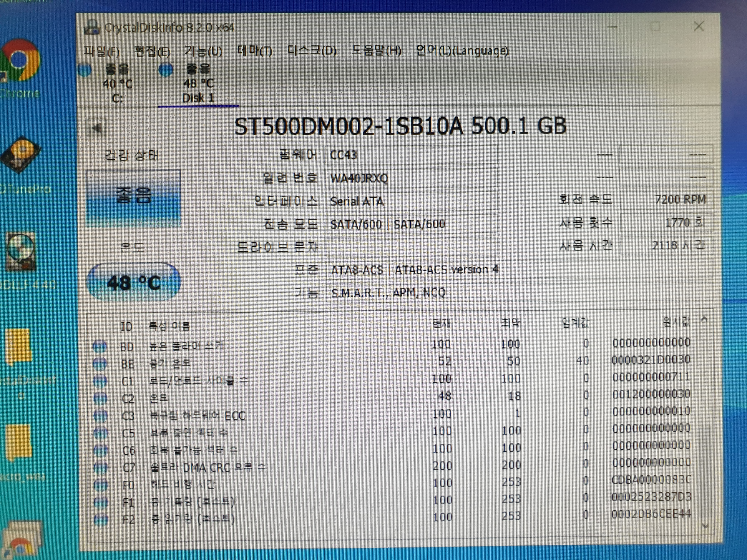Click the previous disk arrow button

click(x=97, y=128)
